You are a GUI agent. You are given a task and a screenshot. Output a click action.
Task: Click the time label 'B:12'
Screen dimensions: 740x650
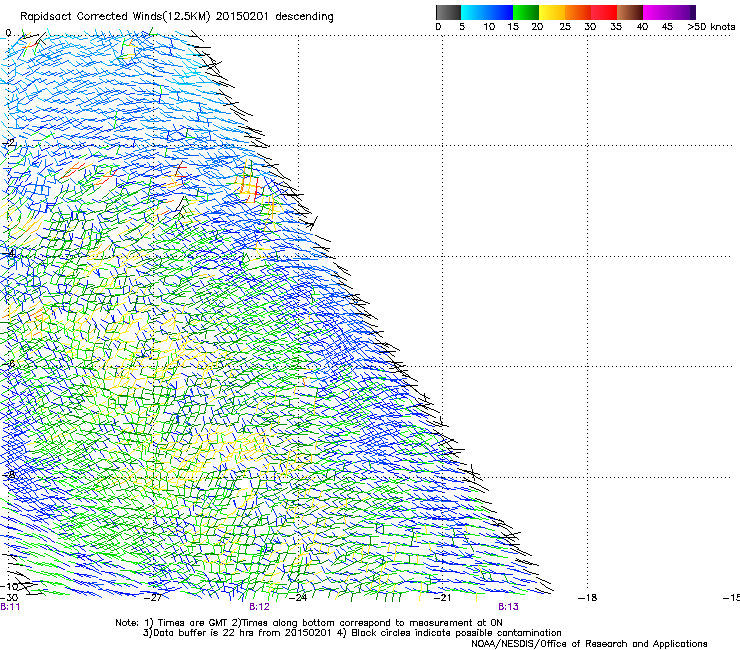pyautogui.click(x=259, y=607)
